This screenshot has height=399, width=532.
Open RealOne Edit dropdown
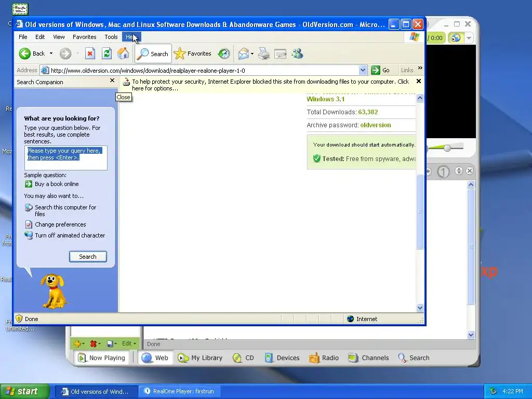point(129,343)
